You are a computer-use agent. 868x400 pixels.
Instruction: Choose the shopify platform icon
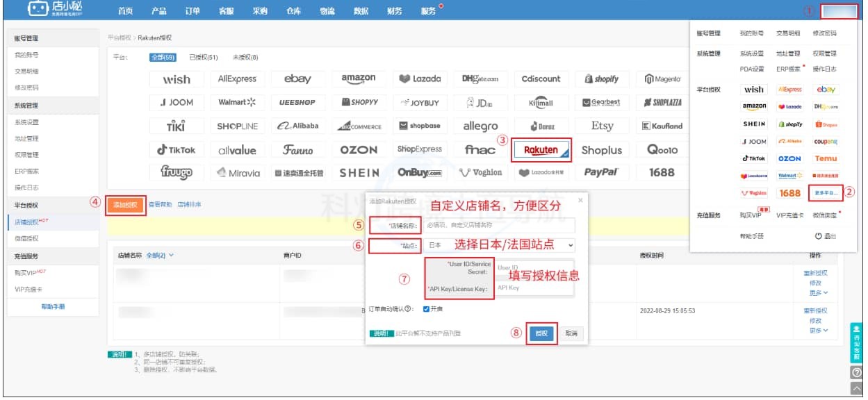(x=602, y=79)
